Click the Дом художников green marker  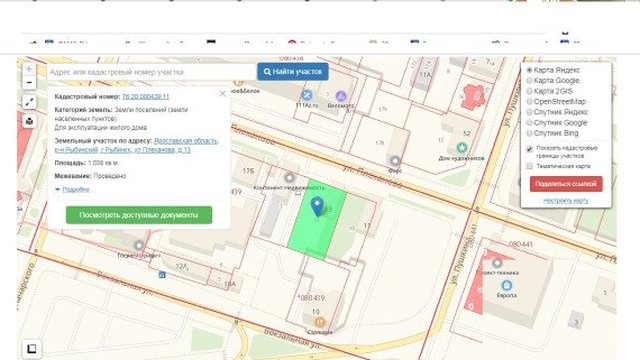click(x=462, y=147)
